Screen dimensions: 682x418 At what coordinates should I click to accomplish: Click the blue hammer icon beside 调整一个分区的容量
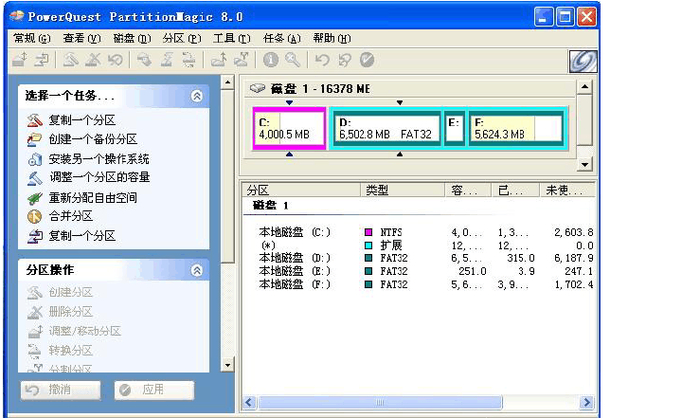pyautogui.click(x=35, y=177)
